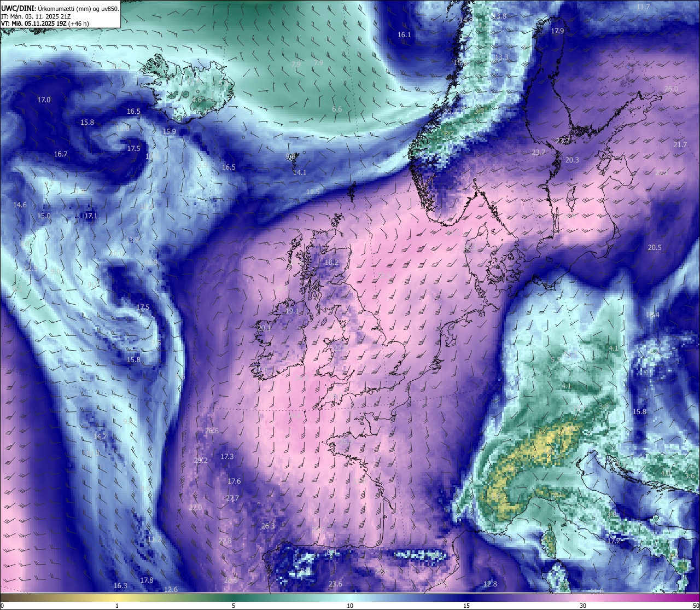This screenshot has width=700, height=610.
Task: Click the 10 tick on the color scale
Action: [x=350, y=606]
